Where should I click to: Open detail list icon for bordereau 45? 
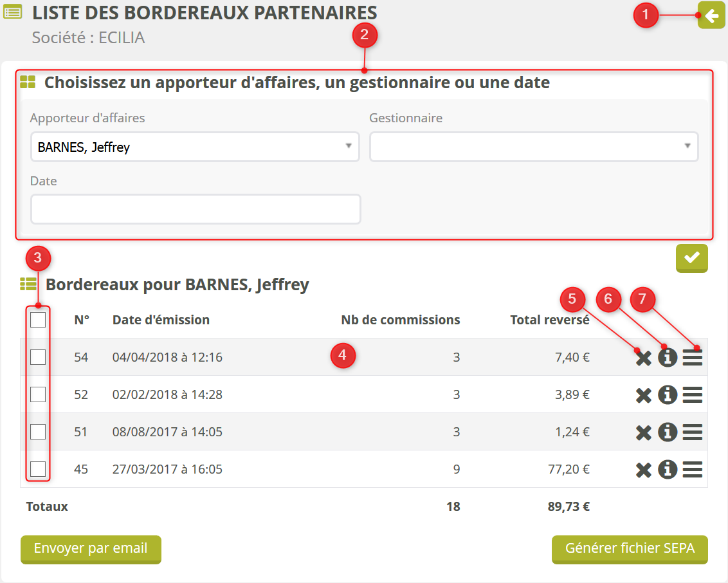click(x=692, y=470)
